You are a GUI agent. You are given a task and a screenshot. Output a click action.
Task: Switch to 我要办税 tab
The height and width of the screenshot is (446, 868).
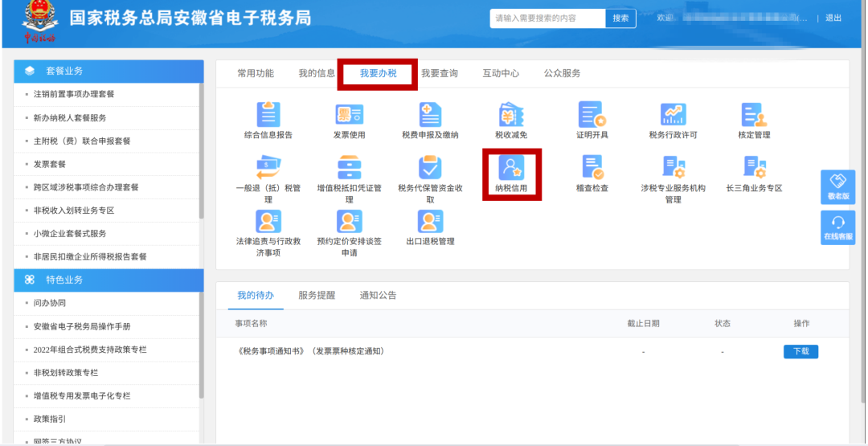pyautogui.click(x=378, y=73)
